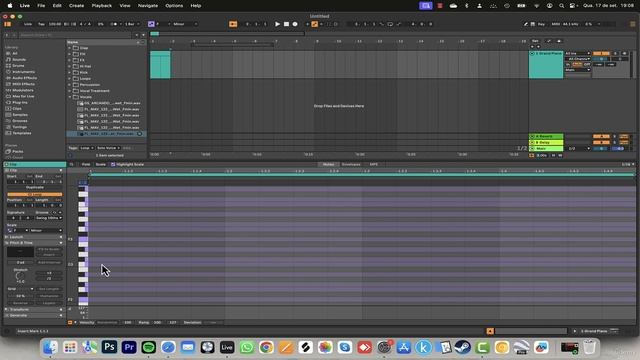Toggle the Scale Mode icon in the control bar
Viewport: 640px width, 360px height.
pyautogui.click(x=151, y=24)
